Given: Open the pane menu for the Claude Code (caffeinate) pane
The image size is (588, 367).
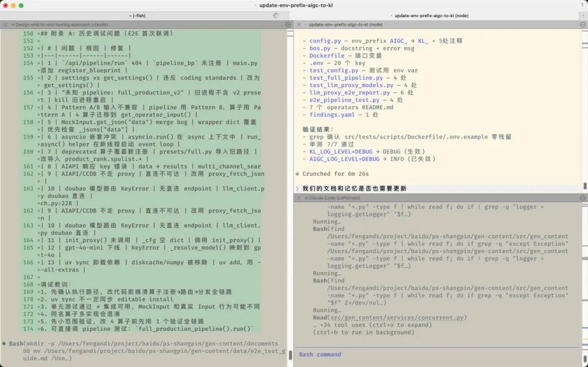Looking at the screenshot, I should 582,198.
